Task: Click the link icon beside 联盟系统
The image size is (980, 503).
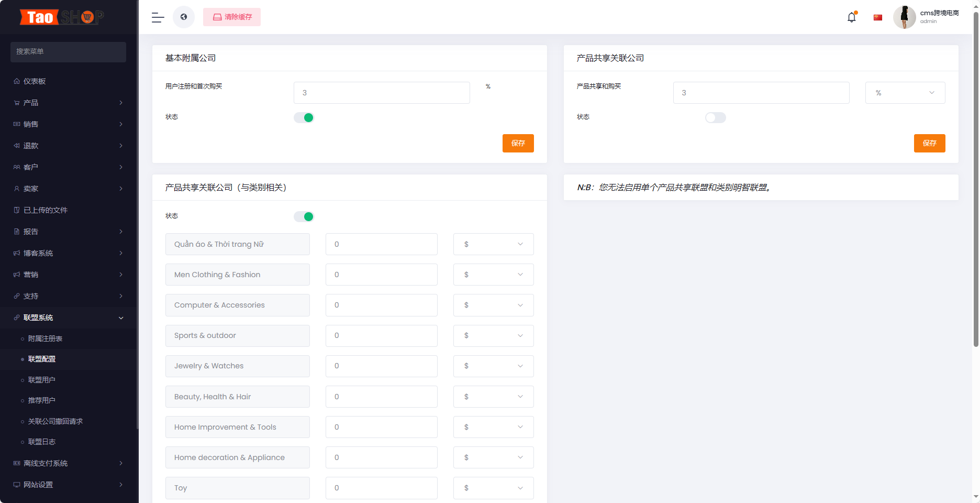Action: (x=17, y=318)
